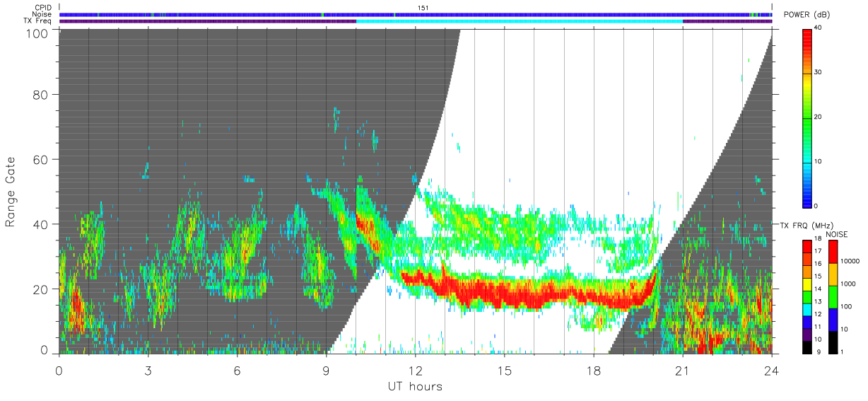Viewport: 868px width, 401px height.
Task: Click the UT hours axis title
Action: 415,387
